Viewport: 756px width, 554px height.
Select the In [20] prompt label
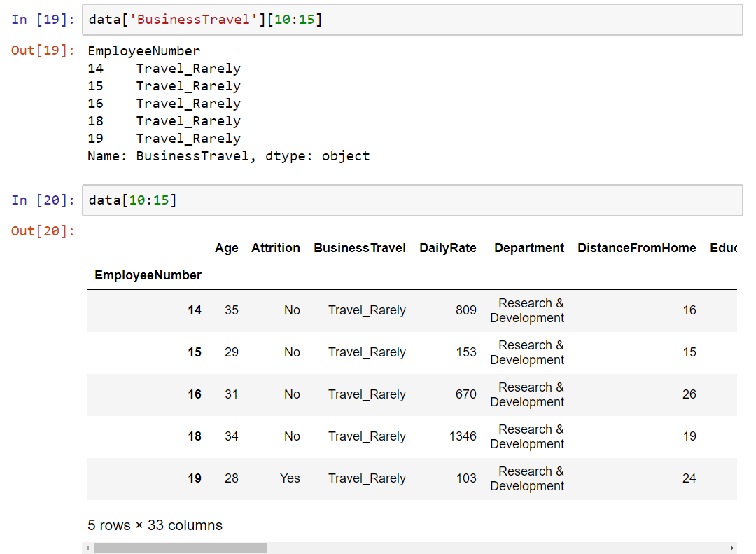pyautogui.click(x=38, y=200)
